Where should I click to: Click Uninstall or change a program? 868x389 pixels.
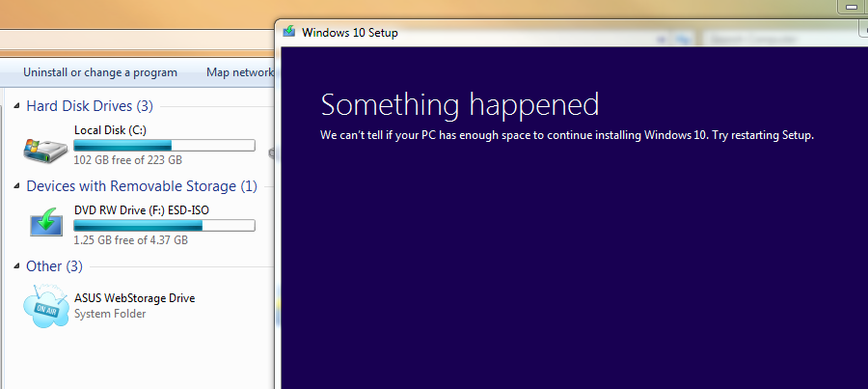pyautogui.click(x=100, y=72)
